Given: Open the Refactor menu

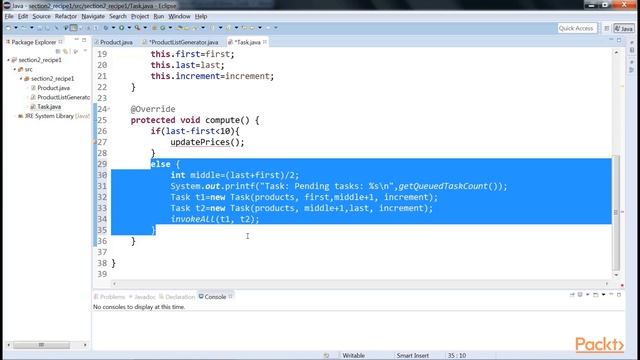Looking at the screenshot, I should (x=66, y=16).
